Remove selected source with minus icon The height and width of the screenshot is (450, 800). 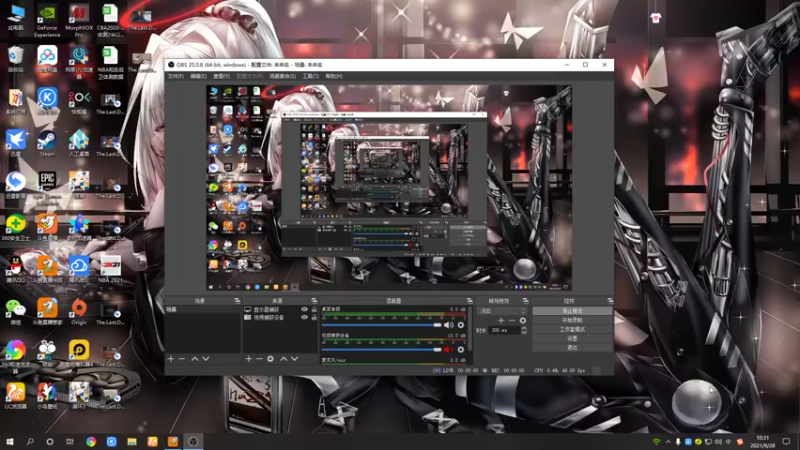click(x=259, y=359)
